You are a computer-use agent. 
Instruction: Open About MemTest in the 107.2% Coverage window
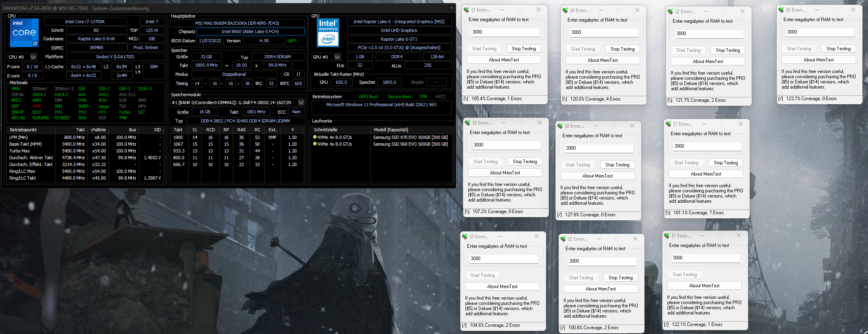pyautogui.click(x=505, y=173)
